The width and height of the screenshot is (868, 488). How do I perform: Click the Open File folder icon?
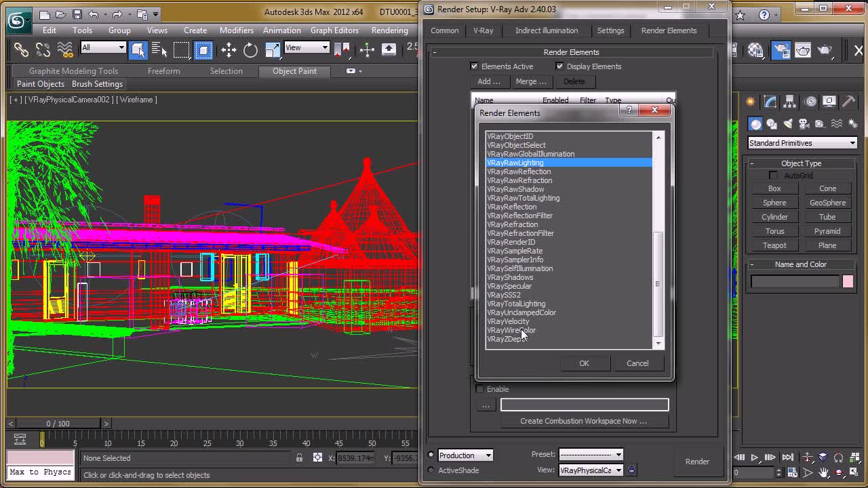click(60, 14)
